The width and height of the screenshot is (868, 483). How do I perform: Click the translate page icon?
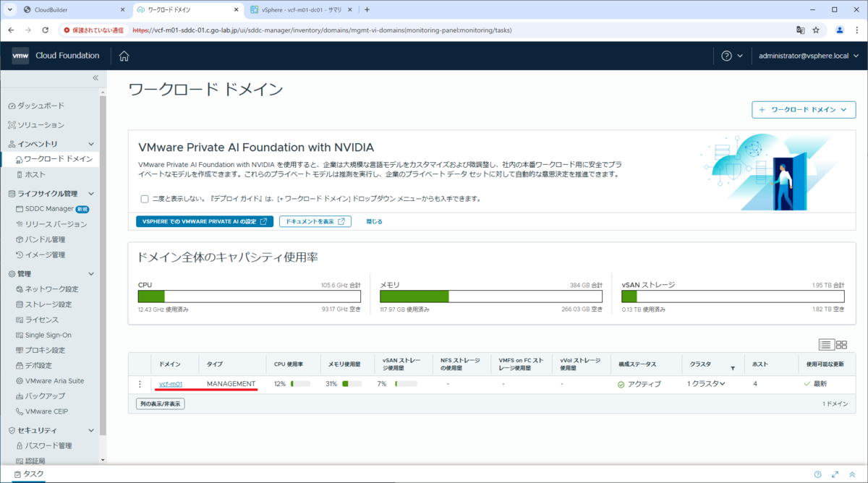coord(801,30)
